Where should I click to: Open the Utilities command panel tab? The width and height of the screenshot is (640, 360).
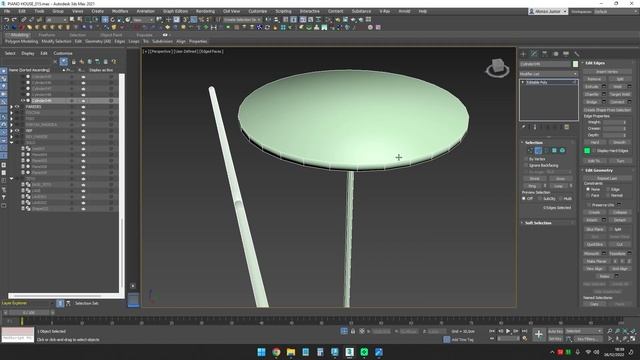pos(576,53)
